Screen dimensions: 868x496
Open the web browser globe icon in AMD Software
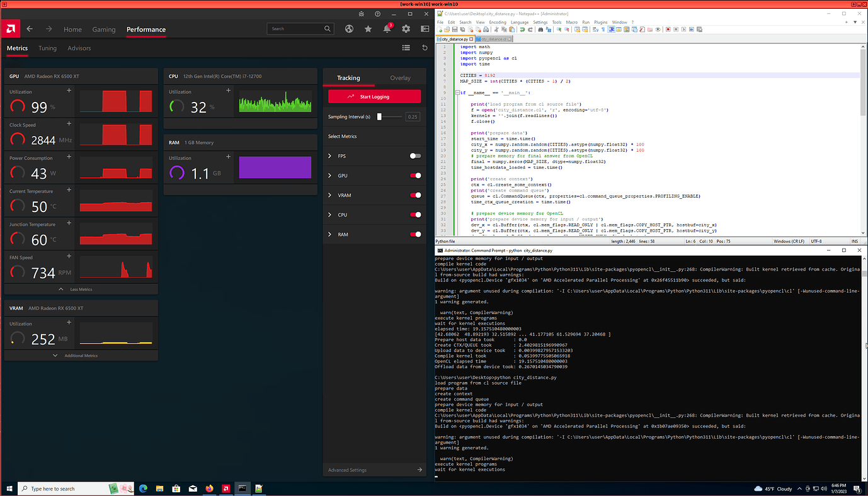pyautogui.click(x=349, y=29)
